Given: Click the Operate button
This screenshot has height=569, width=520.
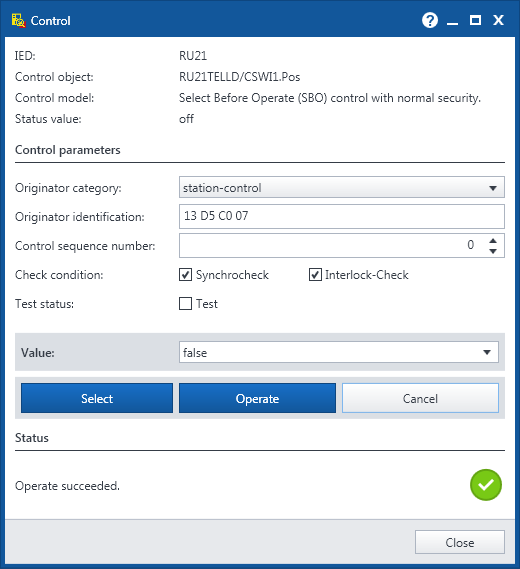Looking at the screenshot, I should click(257, 398).
